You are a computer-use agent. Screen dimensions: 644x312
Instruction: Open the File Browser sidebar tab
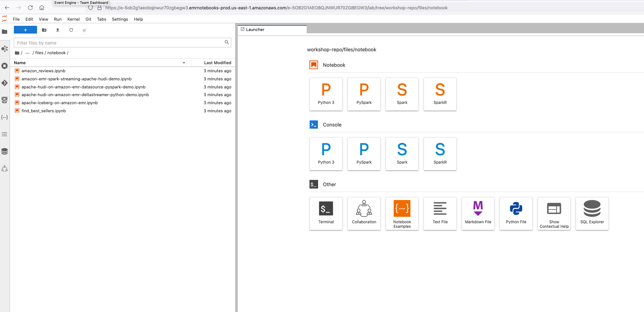coord(5,32)
